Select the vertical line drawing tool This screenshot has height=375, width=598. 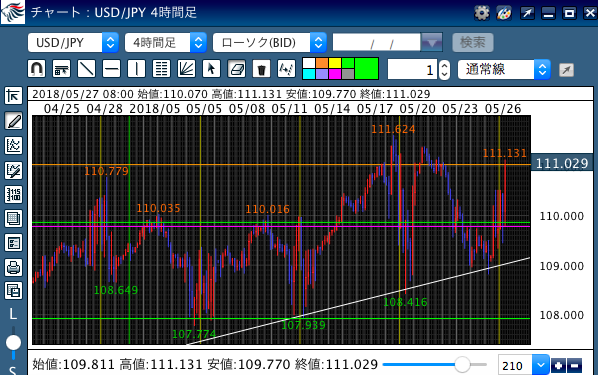[x=136, y=69]
